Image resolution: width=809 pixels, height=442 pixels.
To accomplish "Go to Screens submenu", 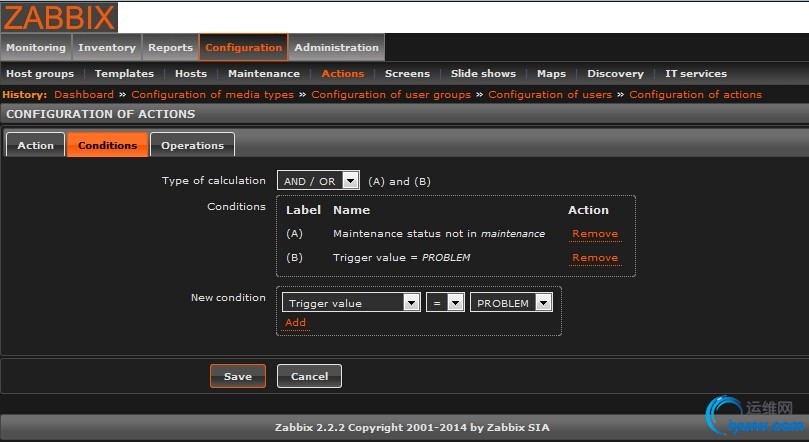I will tap(407, 74).
